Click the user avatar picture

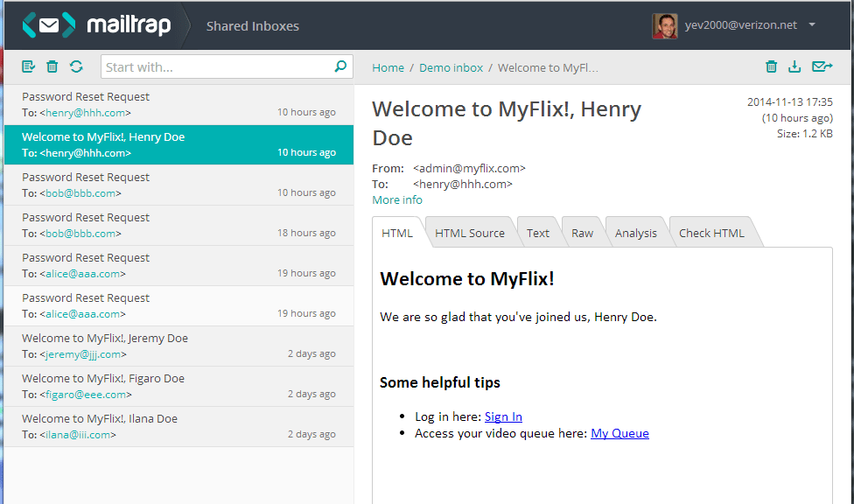tap(664, 25)
